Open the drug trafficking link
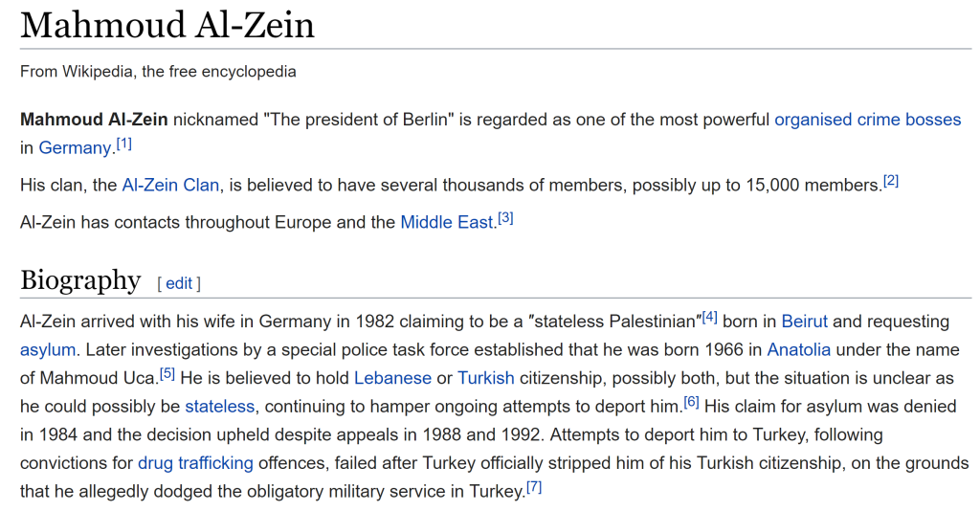The image size is (980, 511). coord(195,463)
